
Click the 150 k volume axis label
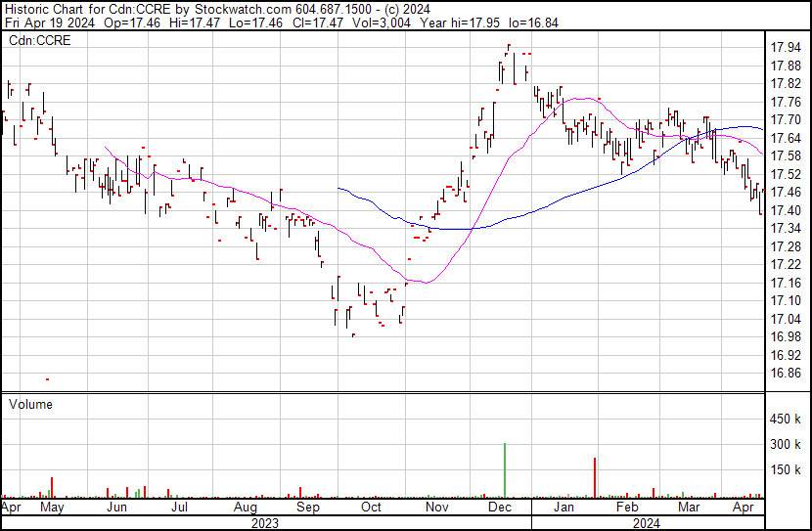coord(787,469)
